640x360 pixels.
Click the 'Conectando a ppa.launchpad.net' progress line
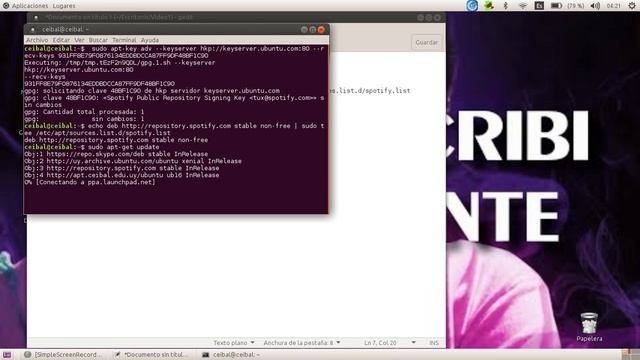90,182
